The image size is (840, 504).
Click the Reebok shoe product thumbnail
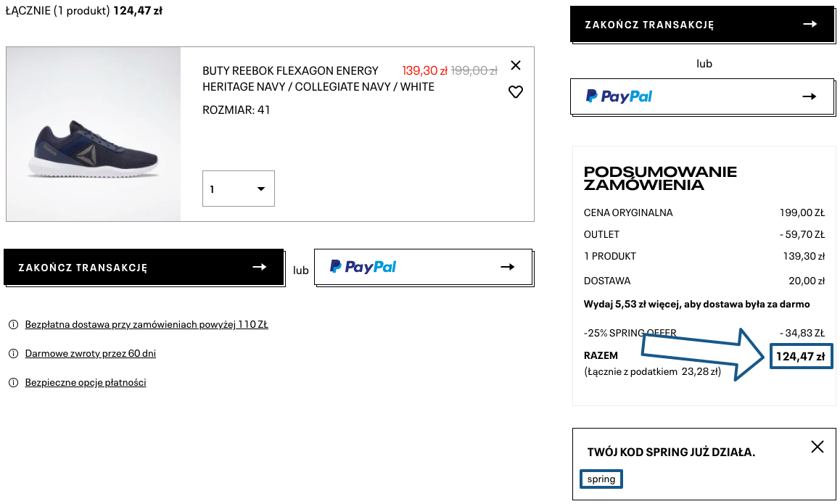pyautogui.click(x=94, y=134)
